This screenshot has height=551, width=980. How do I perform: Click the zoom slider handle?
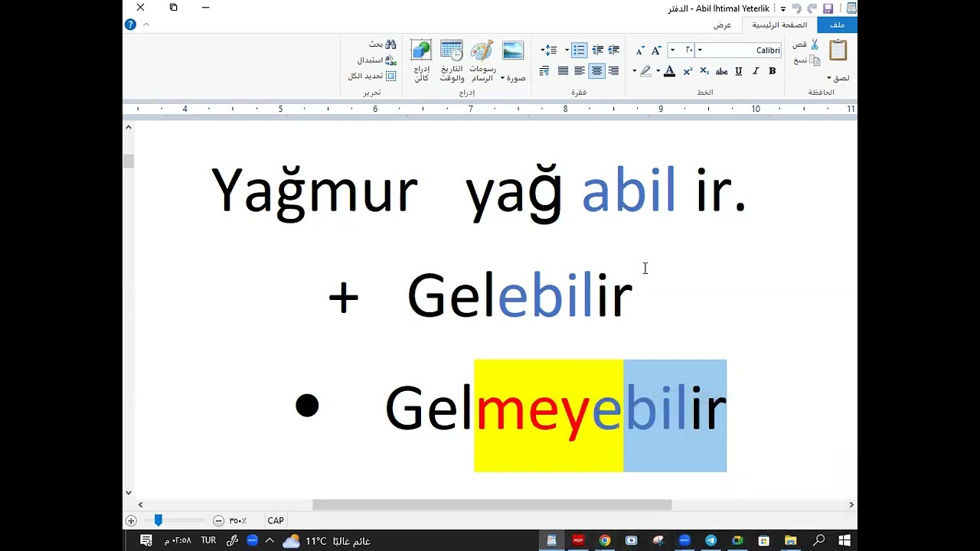(158, 520)
